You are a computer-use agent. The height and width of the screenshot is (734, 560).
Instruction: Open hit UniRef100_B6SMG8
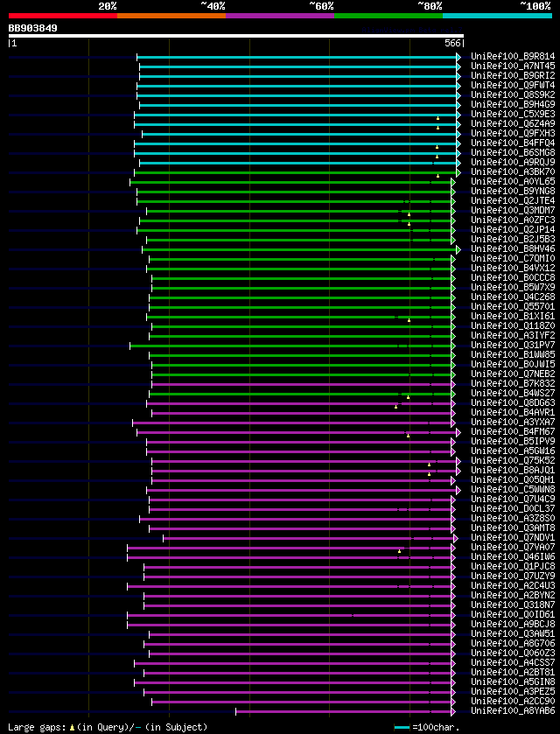coord(513,152)
